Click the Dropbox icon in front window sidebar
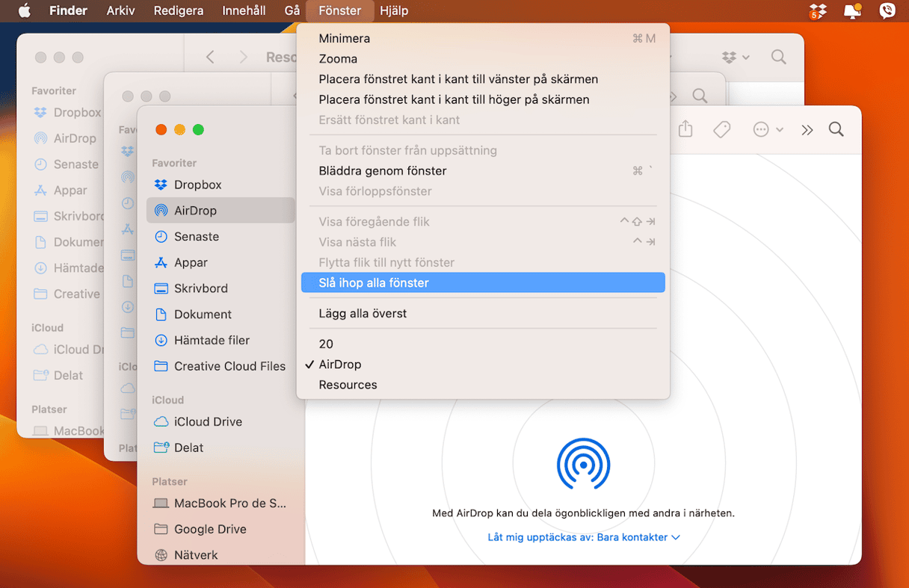The width and height of the screenshot is (909, 588). [x=160, y=185]
